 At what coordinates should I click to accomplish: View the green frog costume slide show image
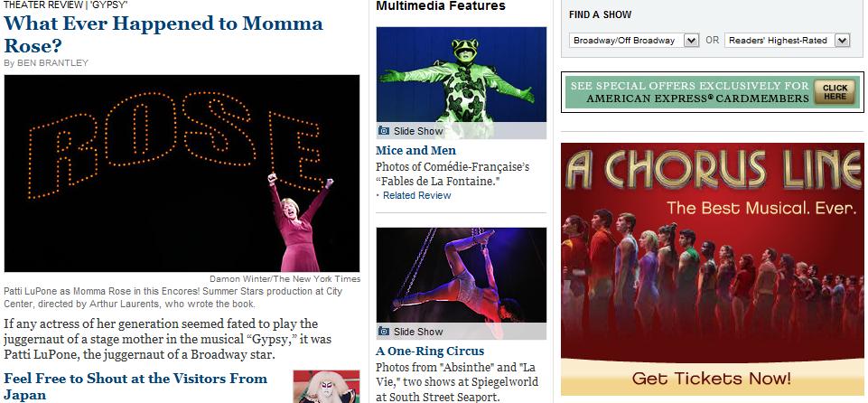(462, 74)
